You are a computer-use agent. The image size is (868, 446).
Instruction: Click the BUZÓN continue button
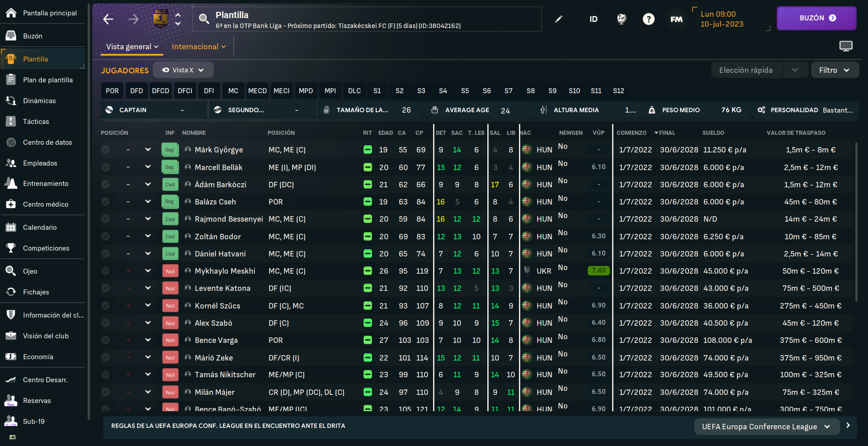(x=816, y=18)
